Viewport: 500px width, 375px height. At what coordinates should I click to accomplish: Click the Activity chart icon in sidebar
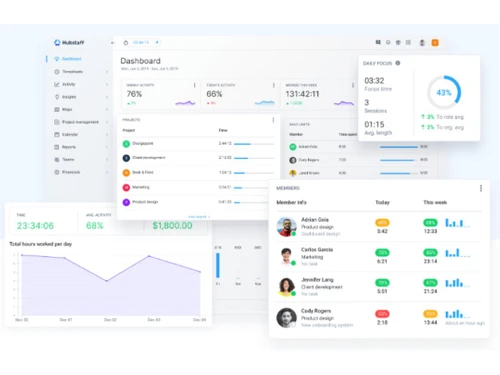coord(57,84)
